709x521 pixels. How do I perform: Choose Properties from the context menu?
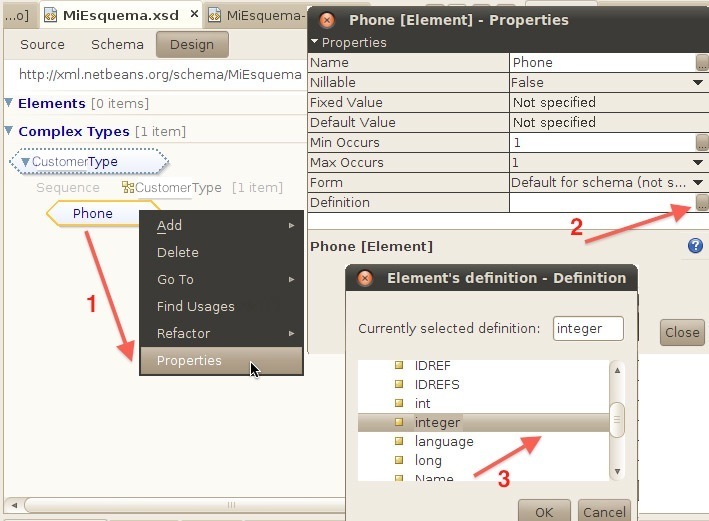click(x=189, y=361)
